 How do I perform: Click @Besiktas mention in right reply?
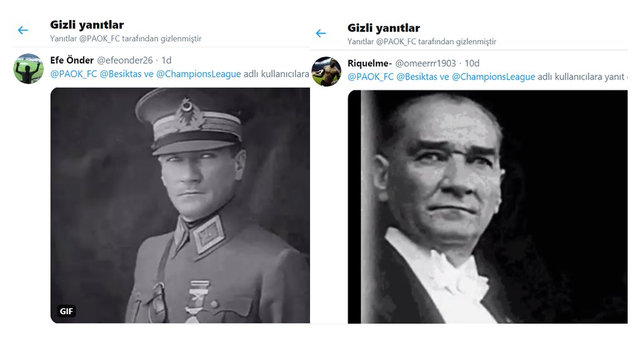pos(418,77)
